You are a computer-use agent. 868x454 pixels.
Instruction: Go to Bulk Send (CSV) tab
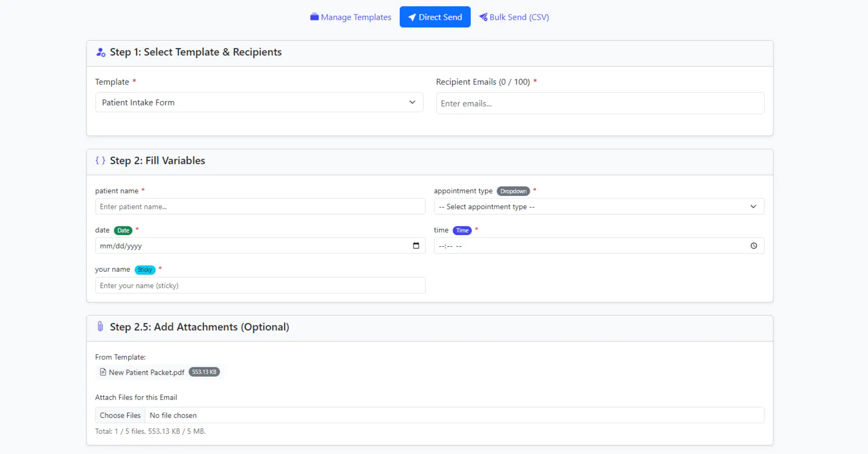[514, 17]
